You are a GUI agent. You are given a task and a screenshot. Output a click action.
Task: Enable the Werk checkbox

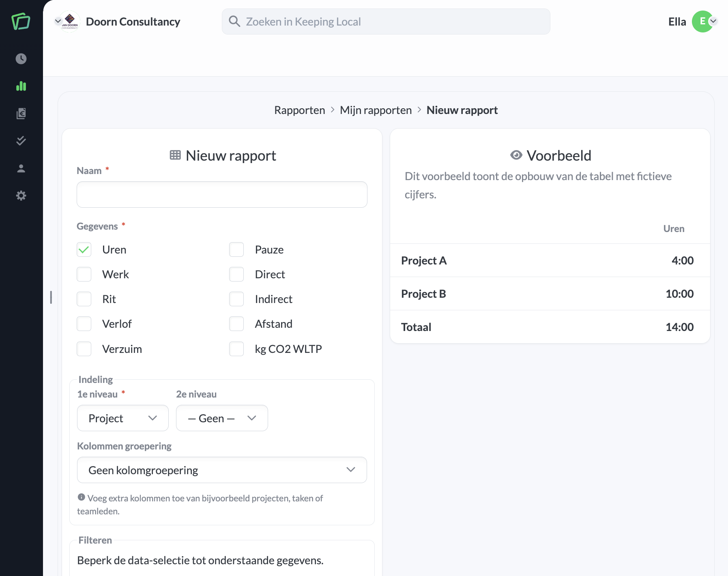coord(84,274)
